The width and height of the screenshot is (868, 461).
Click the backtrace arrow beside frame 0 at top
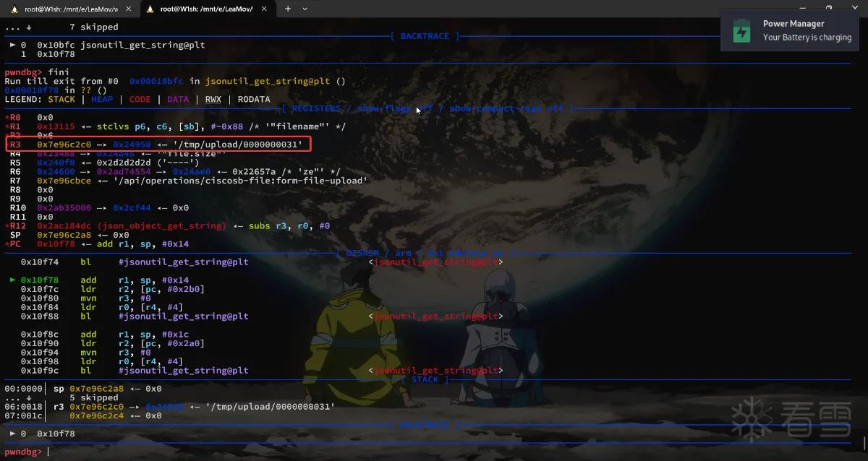(13, 45)
